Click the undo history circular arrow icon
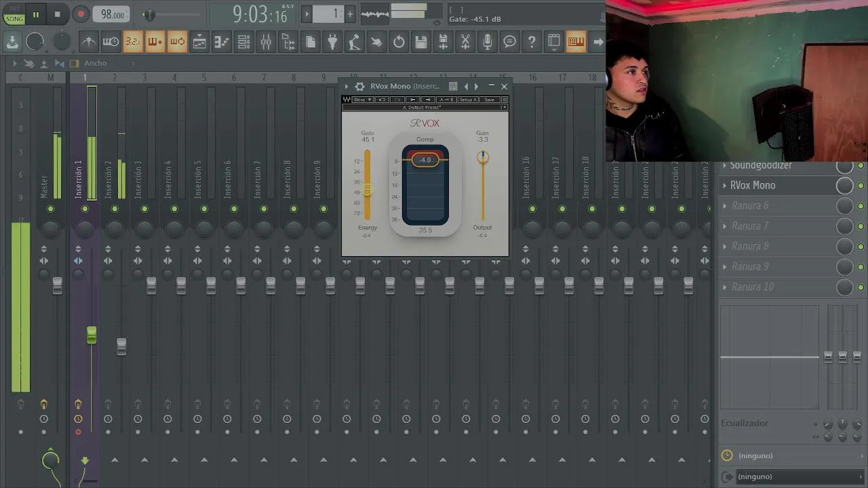868x488 pixels. [399, 42]
